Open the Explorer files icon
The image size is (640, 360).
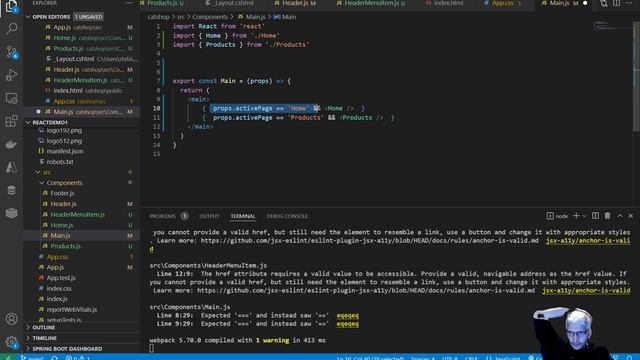point(11,6)
